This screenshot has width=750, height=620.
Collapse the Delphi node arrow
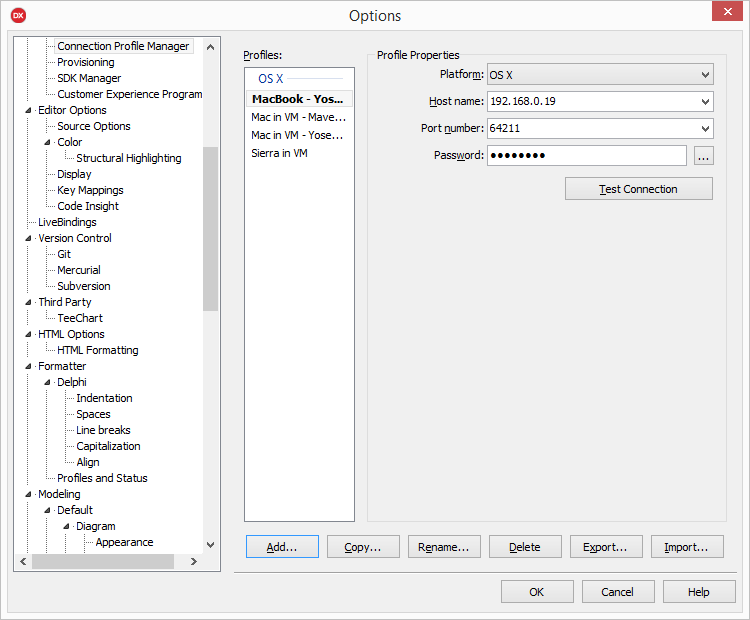(x=47, y=382)
